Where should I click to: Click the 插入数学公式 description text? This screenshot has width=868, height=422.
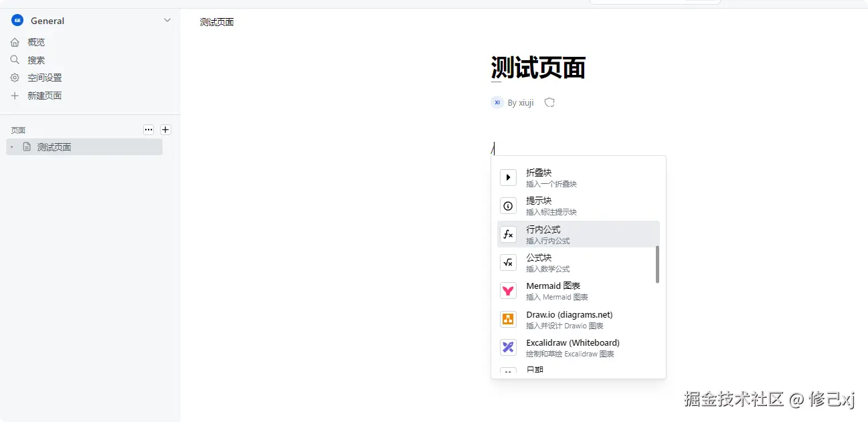pyautogui.click(x=548, y=269)
